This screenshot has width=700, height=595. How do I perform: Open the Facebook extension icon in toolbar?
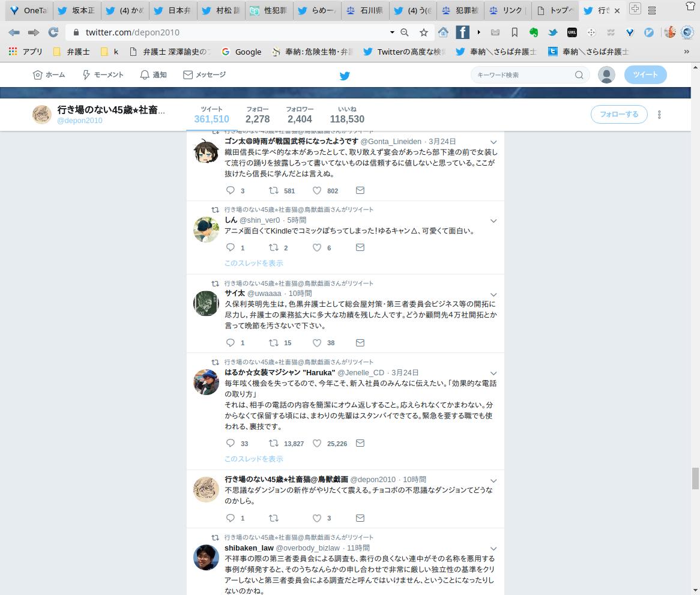462,32
